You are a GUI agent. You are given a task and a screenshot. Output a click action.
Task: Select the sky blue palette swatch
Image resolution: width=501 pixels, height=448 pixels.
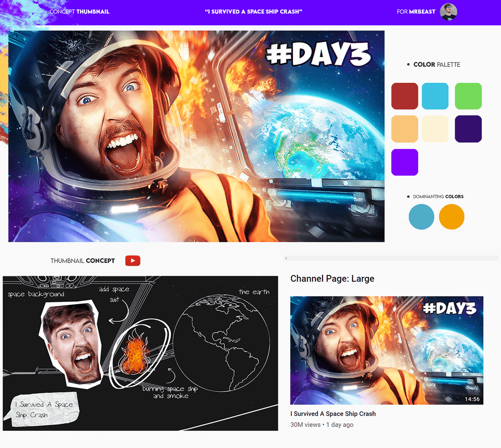tap(435, 96)
